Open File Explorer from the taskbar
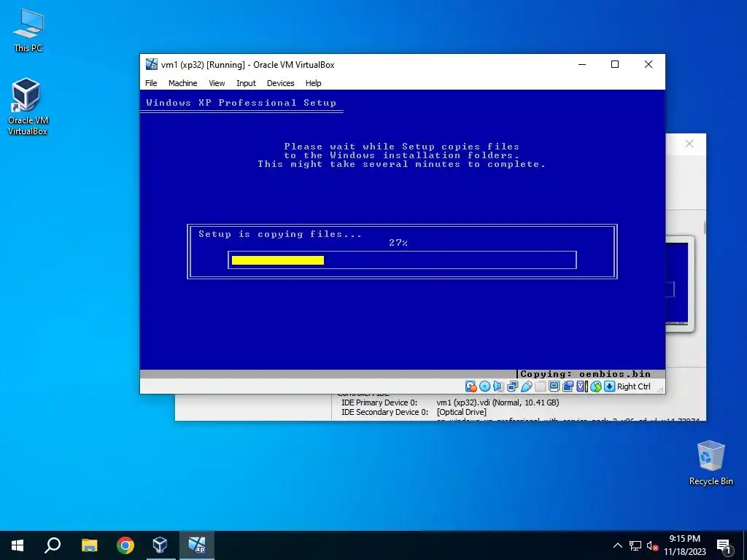This screenshot has width=747, height=560. (x=89, y=545)
